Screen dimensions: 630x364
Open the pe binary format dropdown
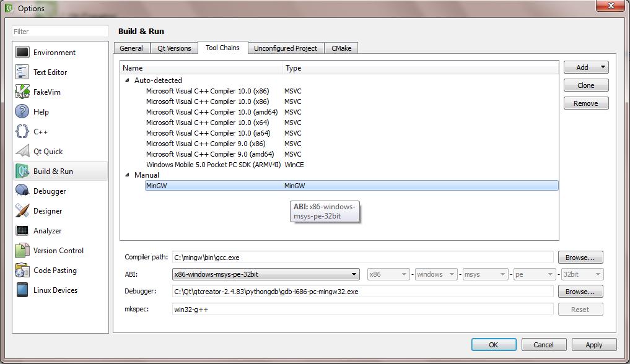coord(535,274)
